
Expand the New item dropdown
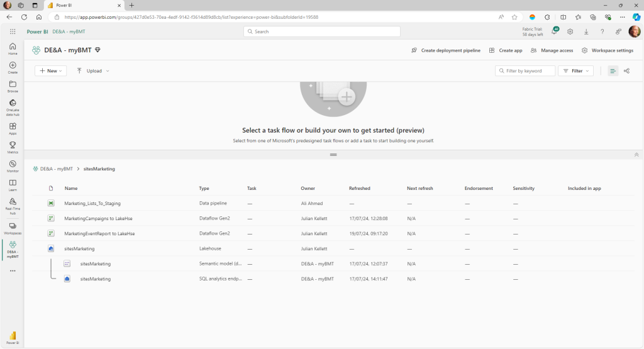coord(51,71)
